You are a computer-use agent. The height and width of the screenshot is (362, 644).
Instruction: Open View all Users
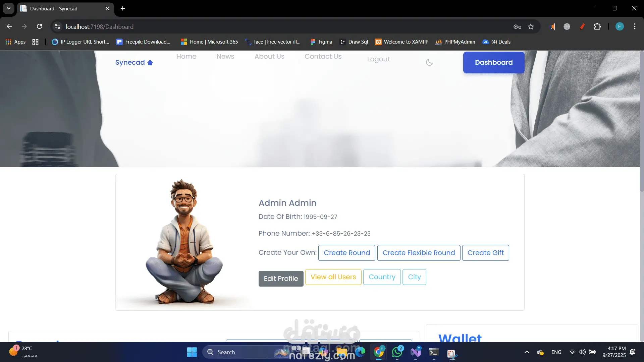coord(333,277)
